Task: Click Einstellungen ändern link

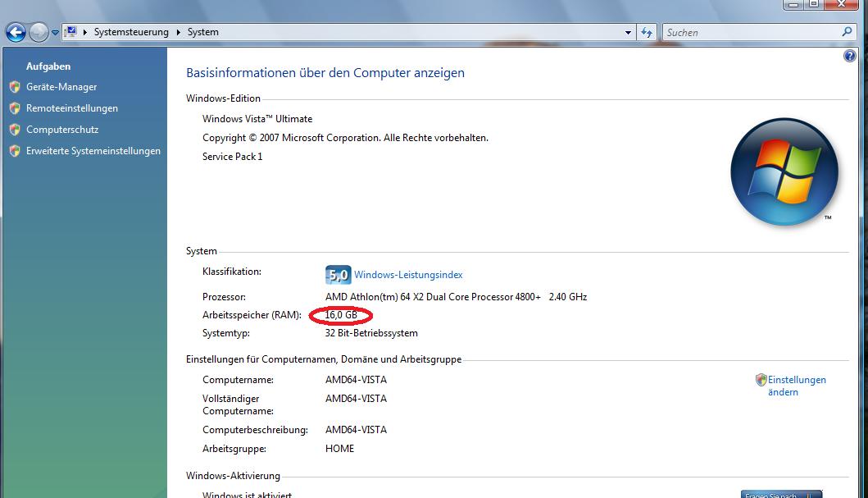Action: coord(797,386)
